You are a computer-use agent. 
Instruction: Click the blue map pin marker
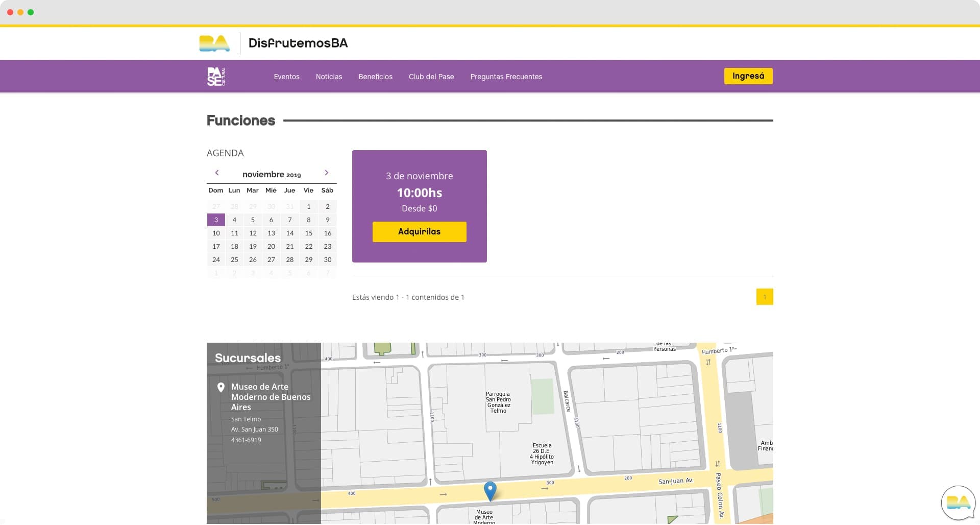[490, 491]
